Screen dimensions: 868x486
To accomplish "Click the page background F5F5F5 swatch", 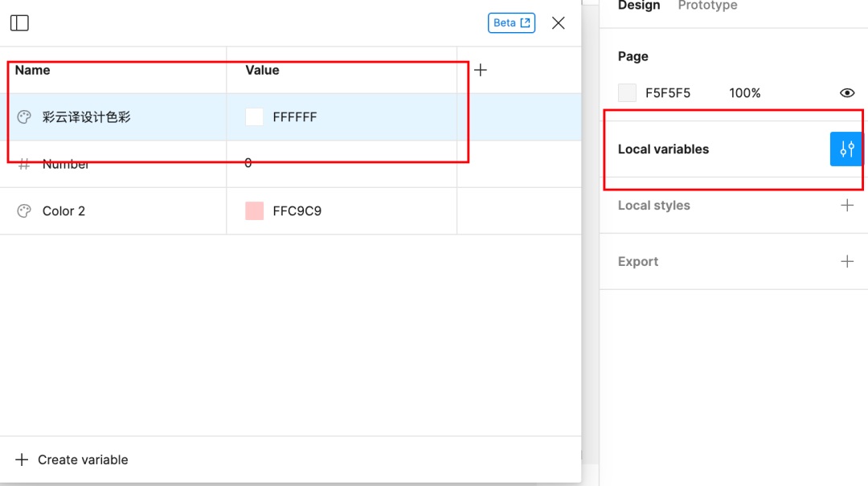I will tap(627, 93).
